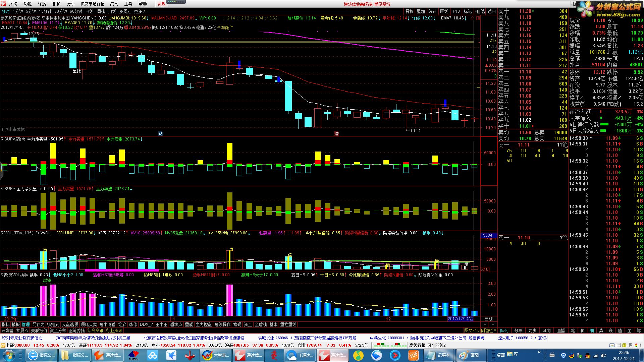Select 细 tab in tick panel
Image resolution: width=644 pixels, height=362 pixels.
[592, 330]
